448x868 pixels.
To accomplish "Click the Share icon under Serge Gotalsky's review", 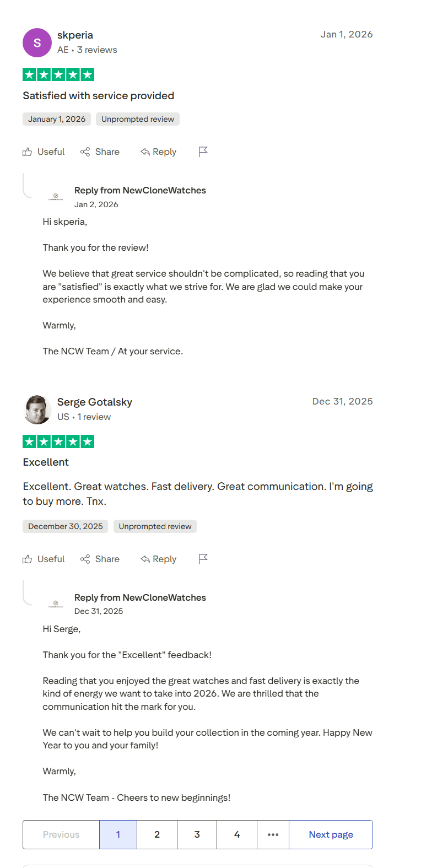I will point(85,559).
